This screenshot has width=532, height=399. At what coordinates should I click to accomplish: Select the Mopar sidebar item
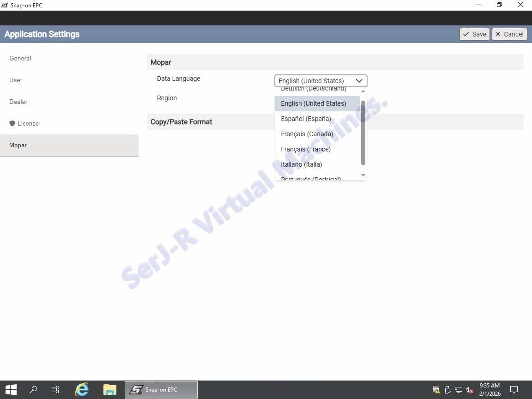(18, 145)
